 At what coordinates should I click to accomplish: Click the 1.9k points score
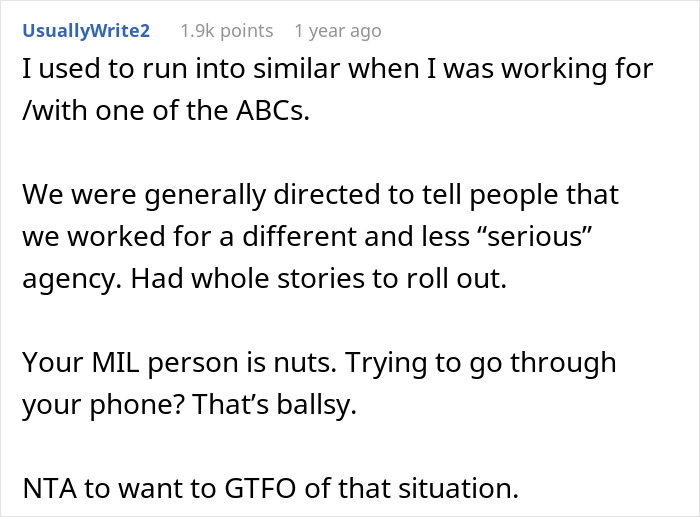pyautogui.click(x=227, y=31)
